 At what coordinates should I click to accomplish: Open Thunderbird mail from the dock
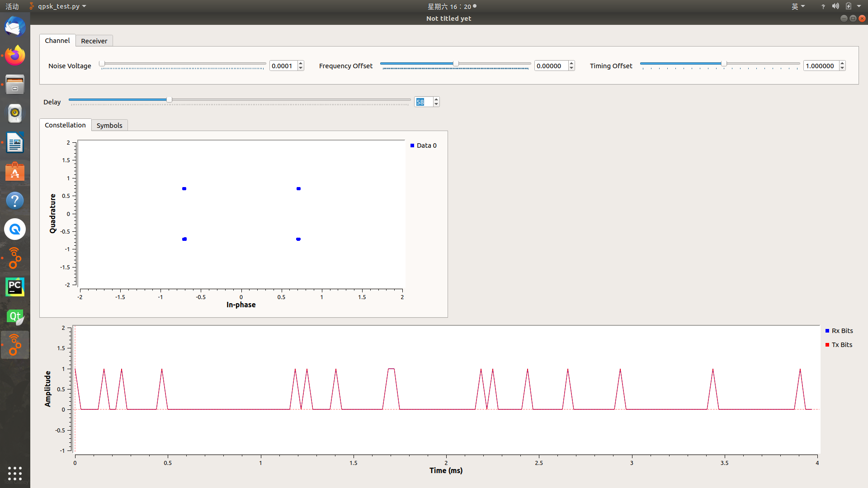click(15, 27)
